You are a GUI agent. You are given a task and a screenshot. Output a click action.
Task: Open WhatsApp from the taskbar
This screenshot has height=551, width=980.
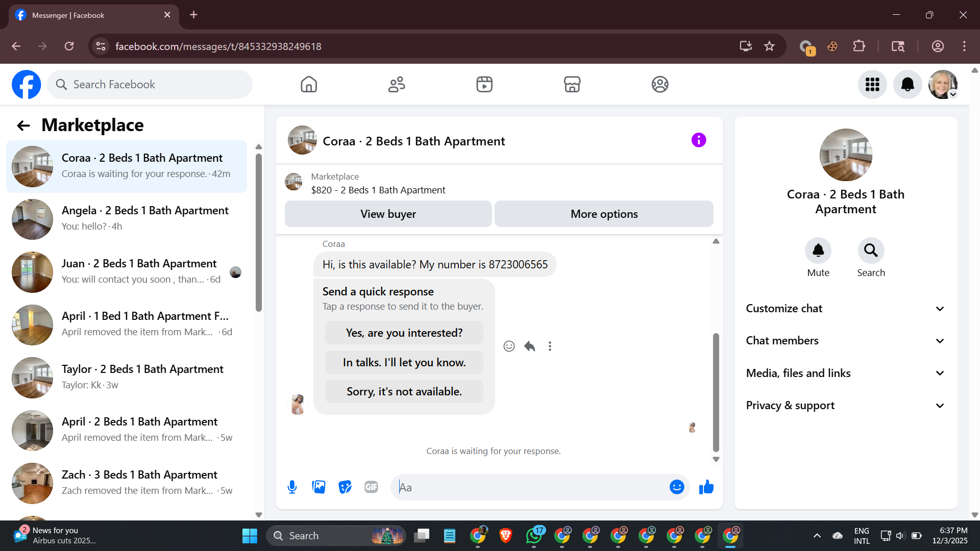pyautogui.click(x=534, y=536)
